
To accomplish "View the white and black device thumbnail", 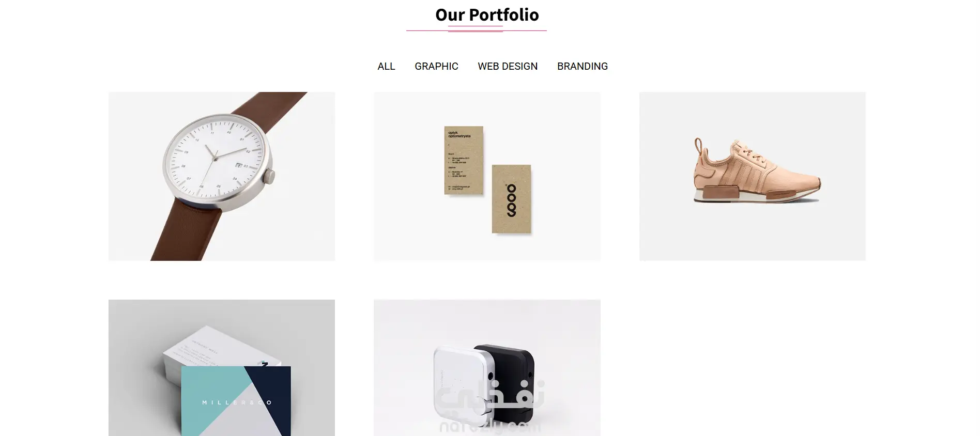I will tap(487, 368).
